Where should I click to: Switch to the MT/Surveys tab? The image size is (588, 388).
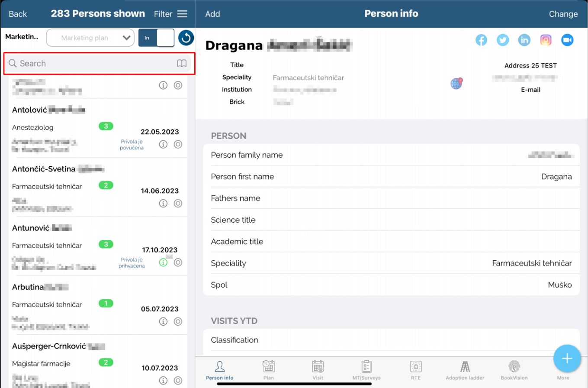366,371
